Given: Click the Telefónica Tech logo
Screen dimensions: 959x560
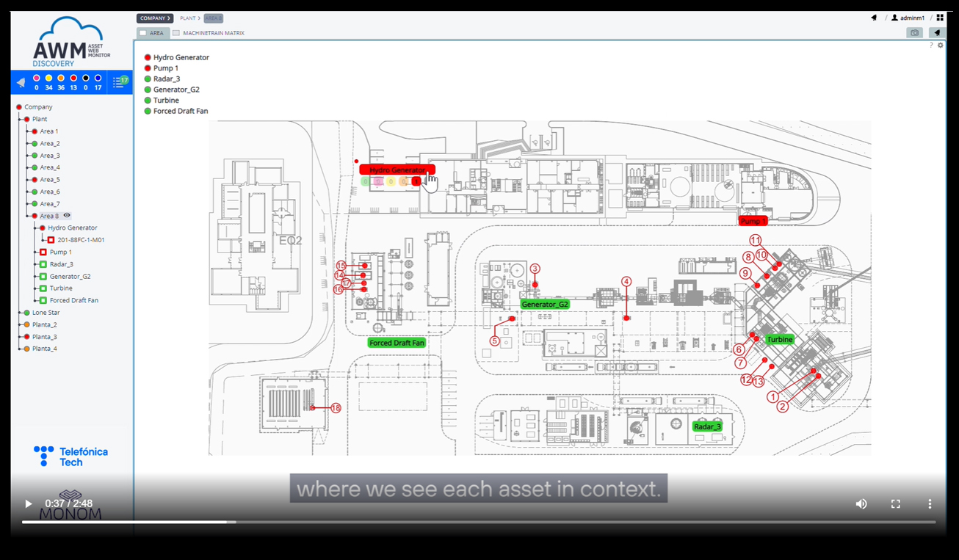Looking at the screenshot, I should point(70,456).
